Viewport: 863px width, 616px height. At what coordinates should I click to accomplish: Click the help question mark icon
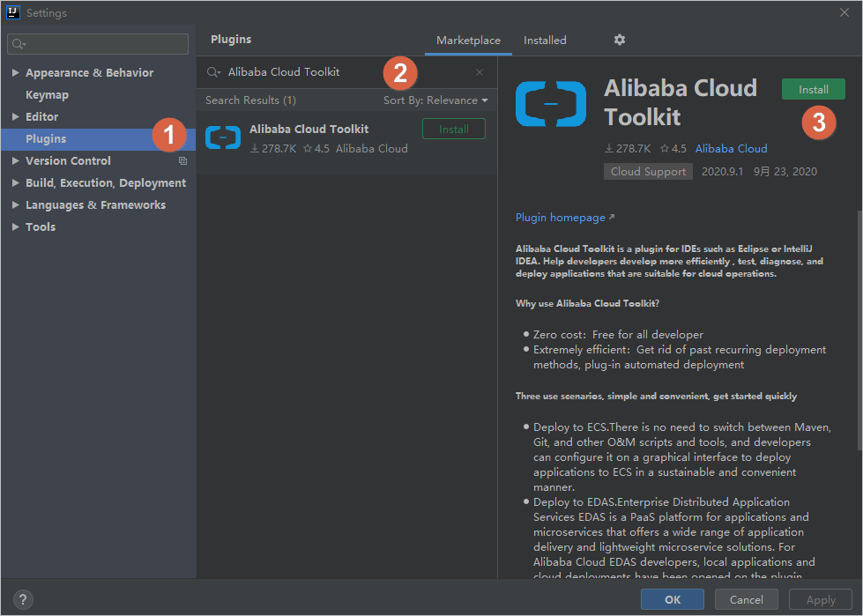click(x=21, y=599)
